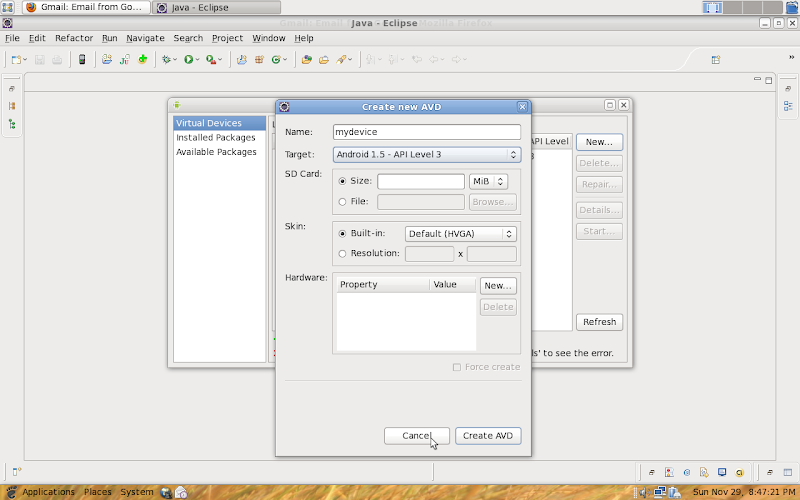This screenshot has height=500, width=800.
Task: Click the Debug bug toolbar icon
Action: 166,60
